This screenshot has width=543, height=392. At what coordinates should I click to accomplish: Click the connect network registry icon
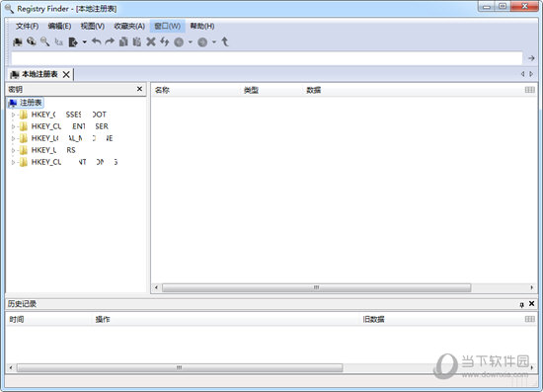tap(32, 41)
